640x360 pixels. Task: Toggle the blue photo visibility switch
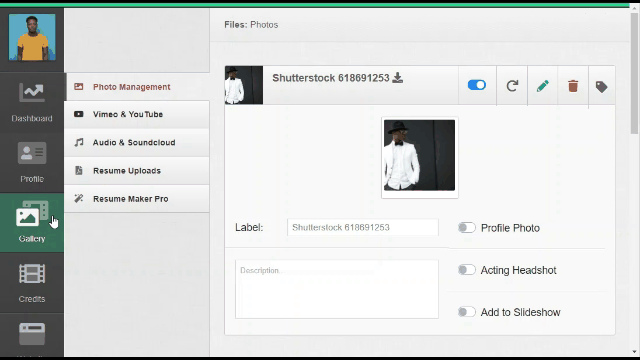[x=477, y=85]
